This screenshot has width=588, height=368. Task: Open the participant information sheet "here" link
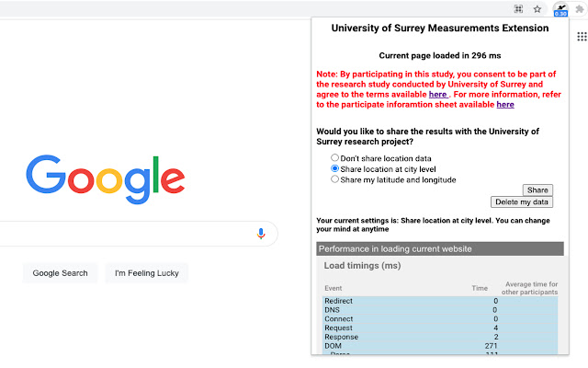[505, 105]
